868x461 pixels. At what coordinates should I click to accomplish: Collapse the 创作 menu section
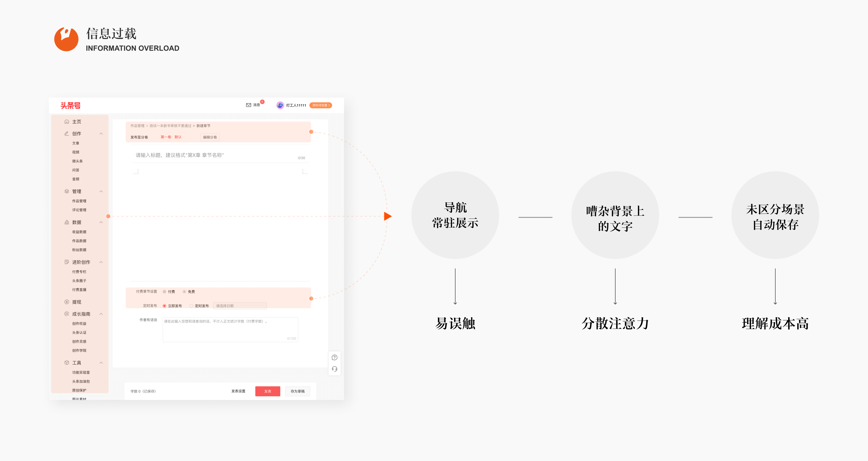pyautogui.click(x=101, y=134)
